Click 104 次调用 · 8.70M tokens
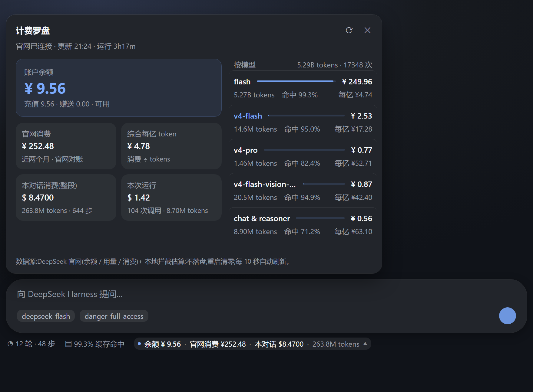 167,211
